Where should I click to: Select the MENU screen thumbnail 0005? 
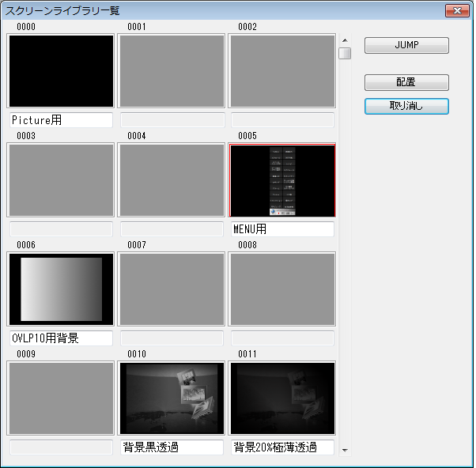point(282,180)
